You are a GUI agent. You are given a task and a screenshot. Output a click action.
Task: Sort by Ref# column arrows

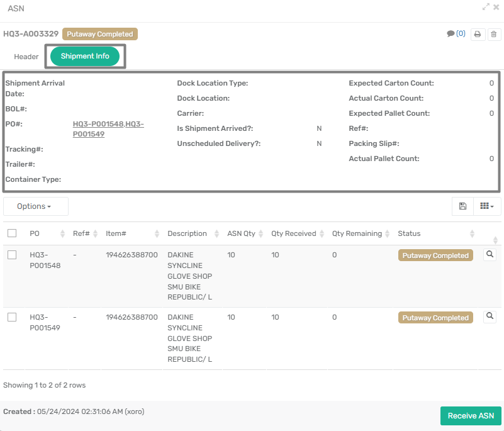click(x=95, y=233)
